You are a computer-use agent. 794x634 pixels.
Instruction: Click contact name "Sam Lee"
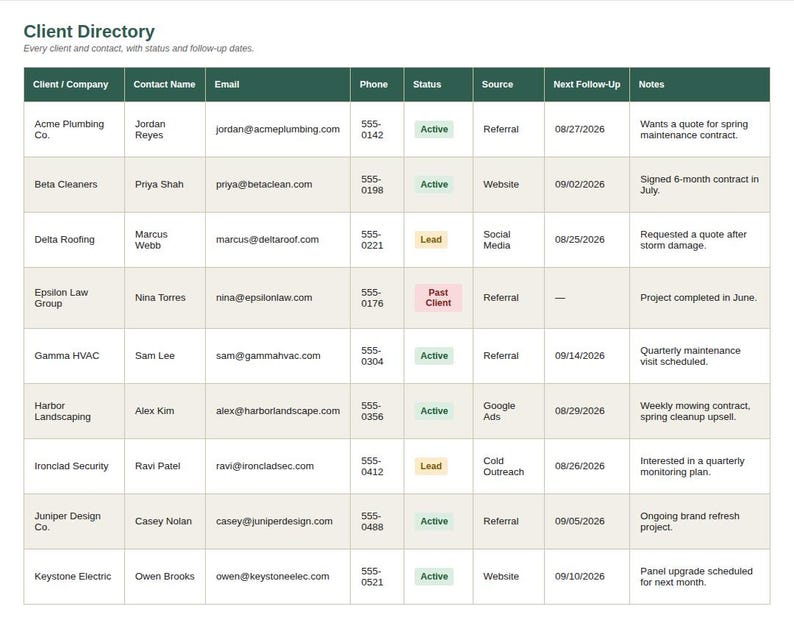[154, 356]
